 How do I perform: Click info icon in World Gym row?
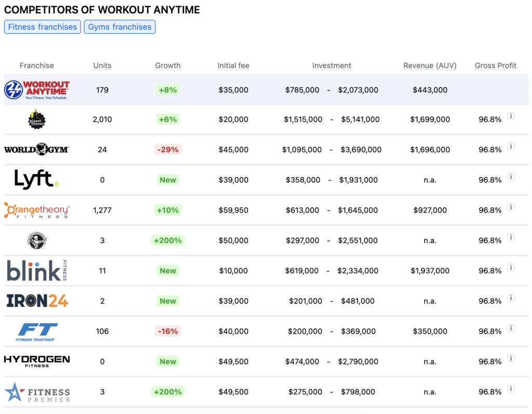point(511,146)
